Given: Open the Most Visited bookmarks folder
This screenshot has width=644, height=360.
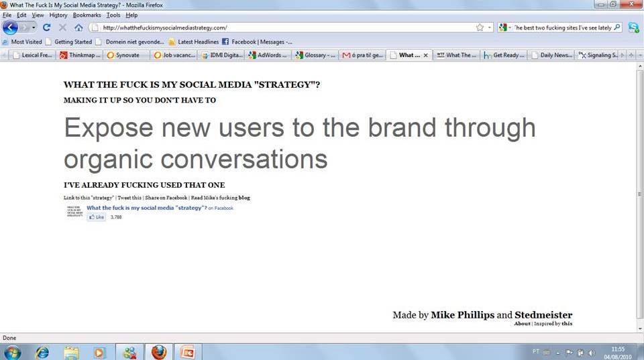Looking at the screenshot, I should (x=22, y=42).
